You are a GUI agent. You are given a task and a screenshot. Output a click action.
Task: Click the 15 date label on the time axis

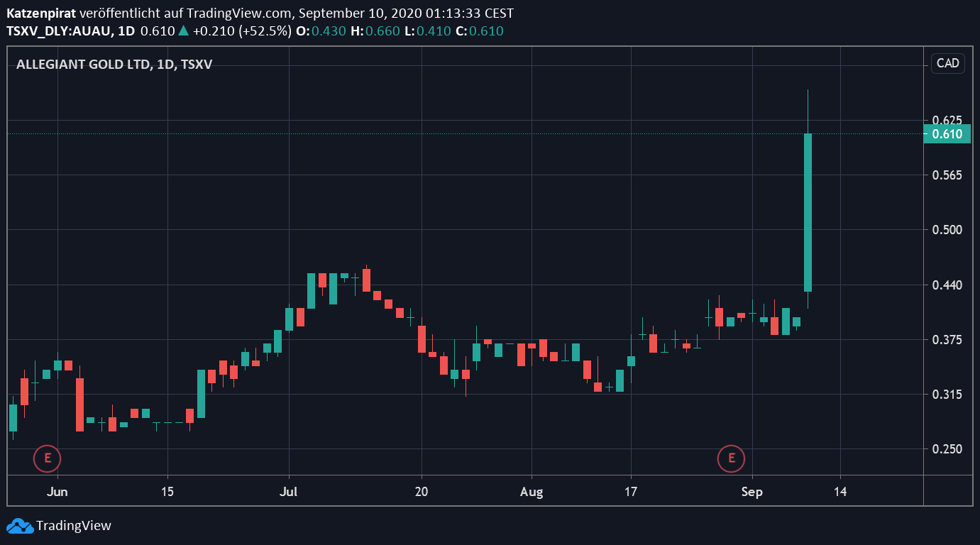[167, 492]
